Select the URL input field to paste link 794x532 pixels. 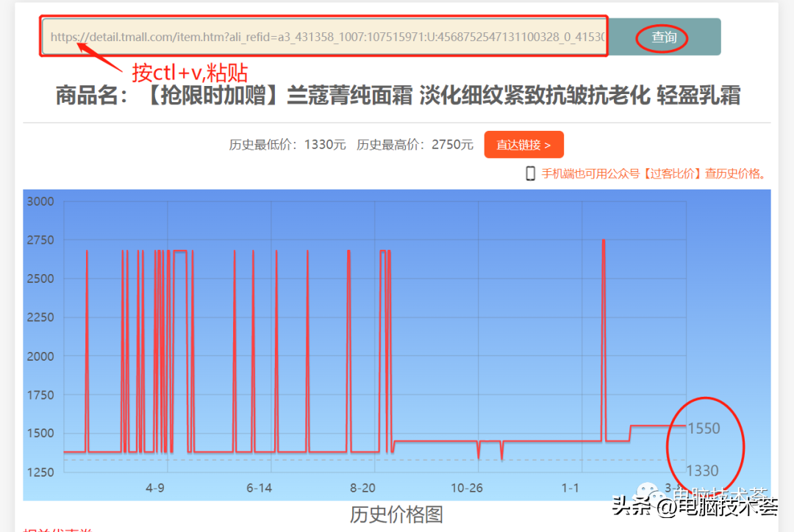point(323,36)
